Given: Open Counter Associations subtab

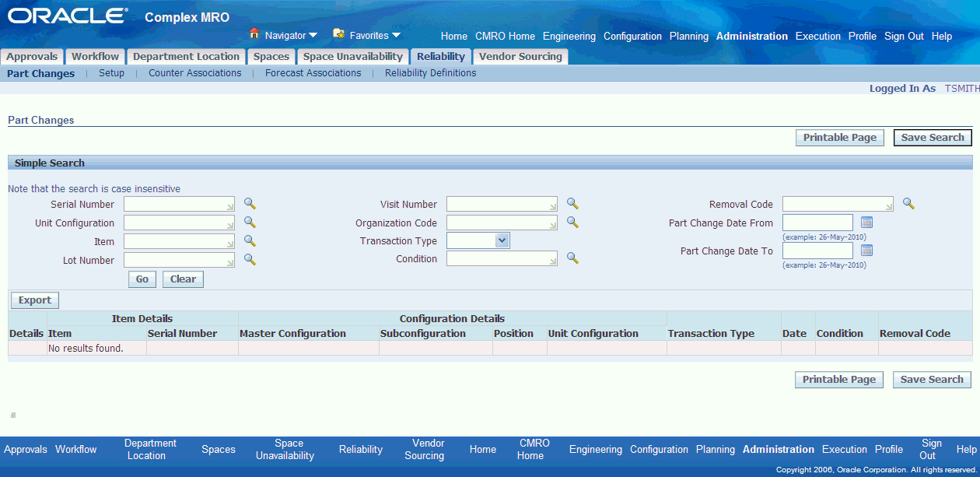Looking at the screenshot, I should point(195,73).
